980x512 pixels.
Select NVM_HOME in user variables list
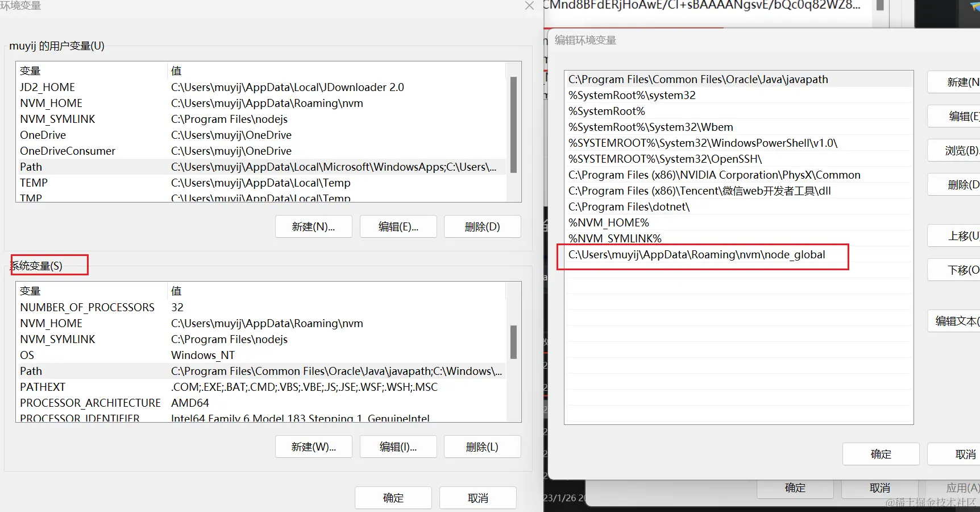(261, 103)
